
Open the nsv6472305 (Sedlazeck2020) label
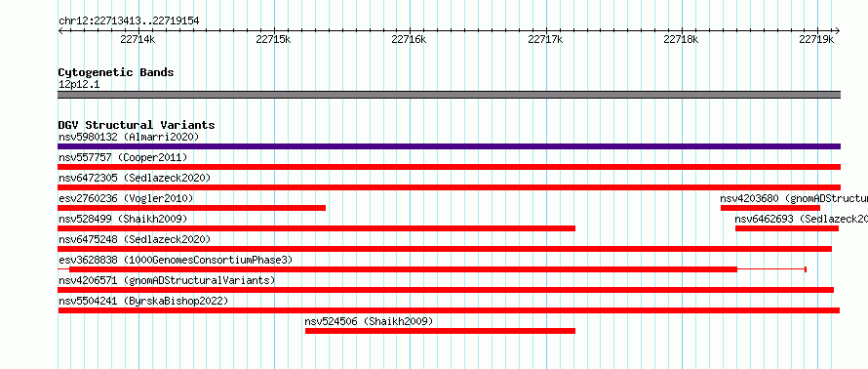(x=135, y=178)
